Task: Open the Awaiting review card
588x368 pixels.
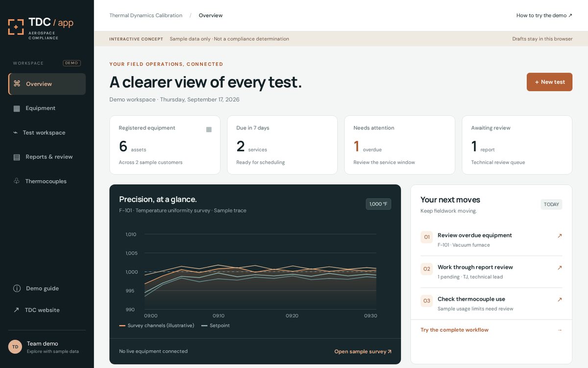Action: 517,145
